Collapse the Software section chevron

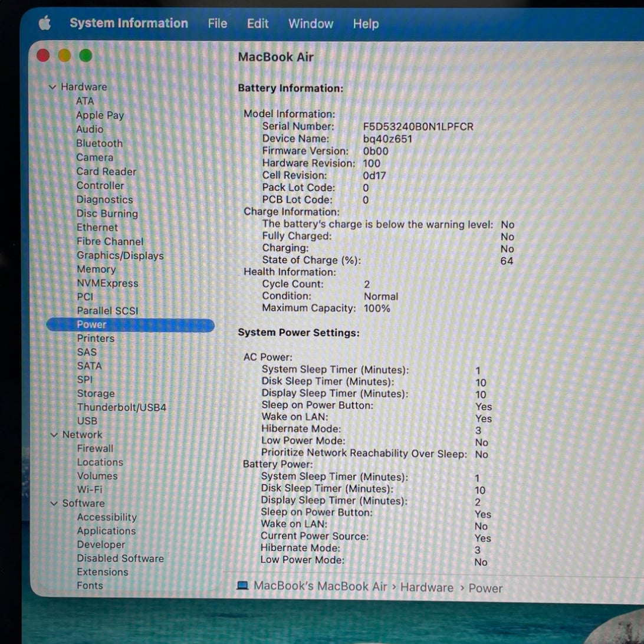coord(54,504)
